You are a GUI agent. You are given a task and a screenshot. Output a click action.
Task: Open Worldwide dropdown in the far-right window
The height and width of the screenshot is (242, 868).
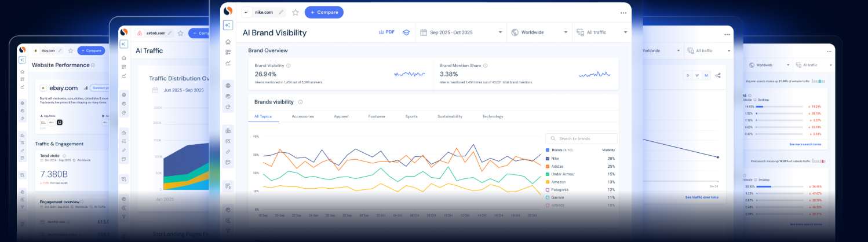tap(769, 65)
